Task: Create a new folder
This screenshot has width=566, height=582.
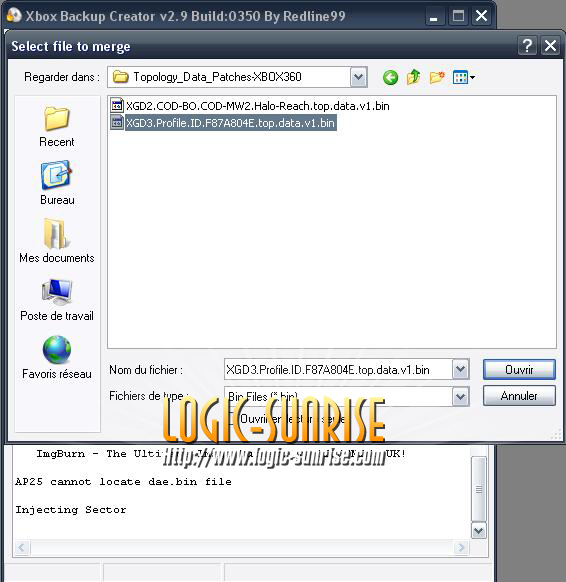Action: [x=437, y=77]
